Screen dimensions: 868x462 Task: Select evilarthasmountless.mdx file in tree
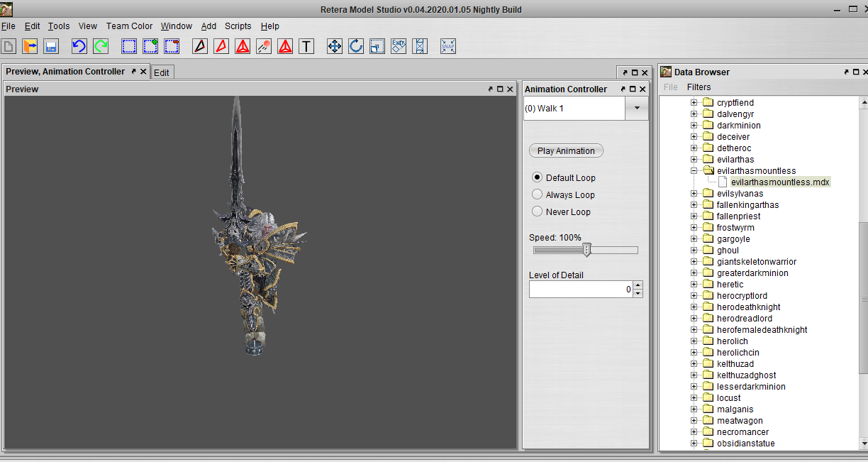[x=779, y=182]
